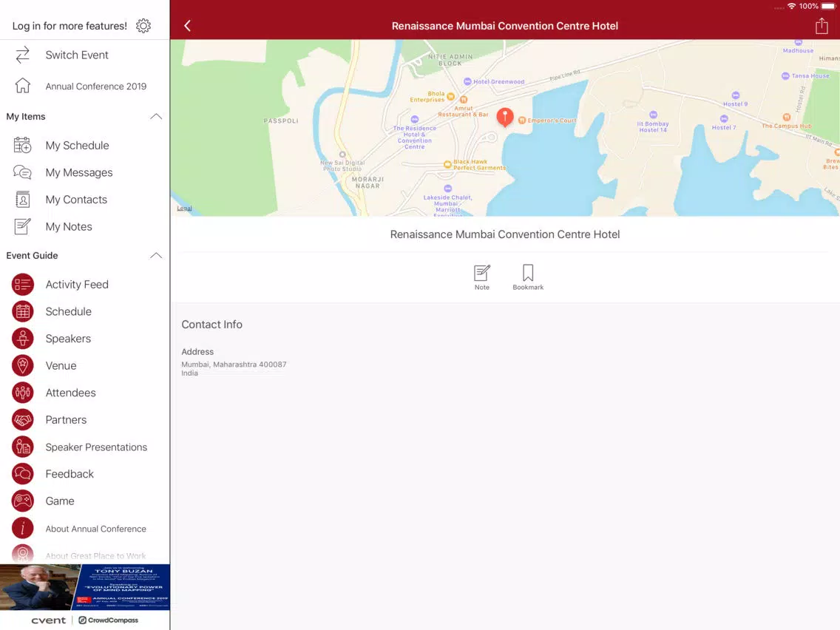Image resolution: width=840 pixels, height=630 pixels.
Task: Open the Activity Feed icon
Action: (22, 285)
